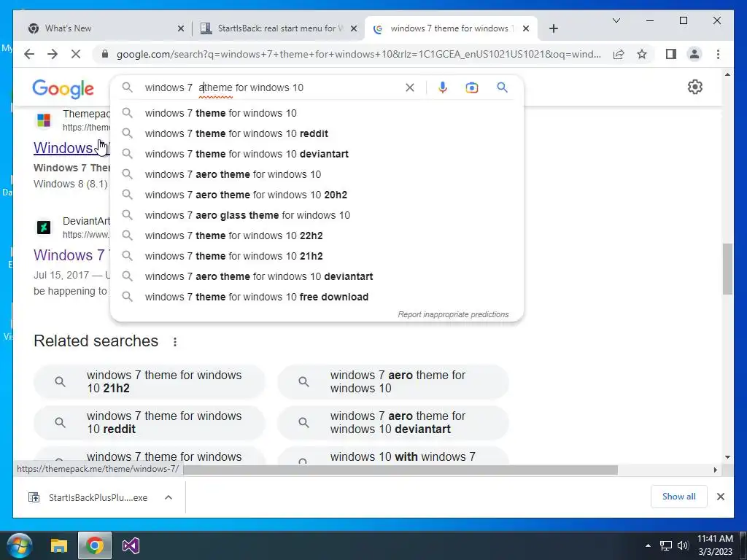Go forward using Chrome's forward arrow
The width and height of the screenshot is (747, 560).
coord(53,54)
